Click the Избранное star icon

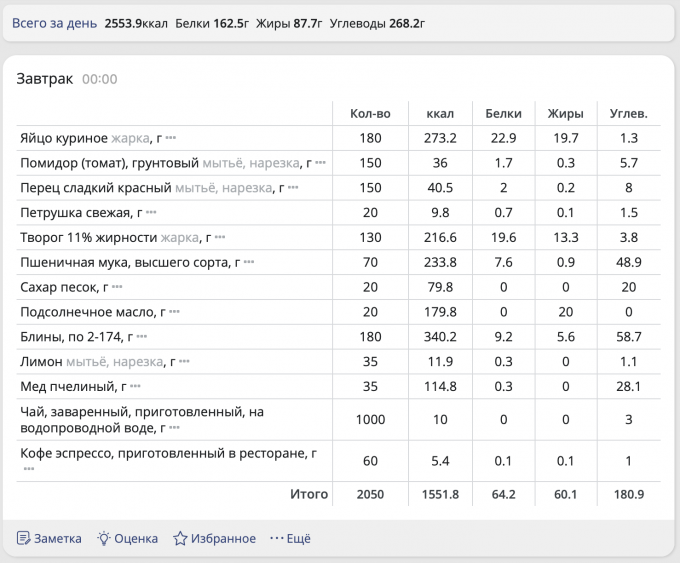click(x=180, y=538)
